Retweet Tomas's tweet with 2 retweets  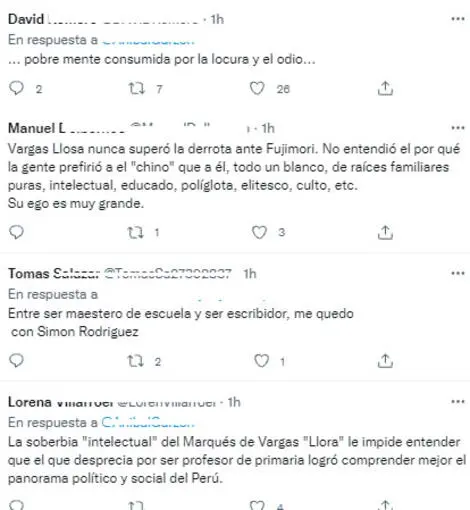(136, 361)
